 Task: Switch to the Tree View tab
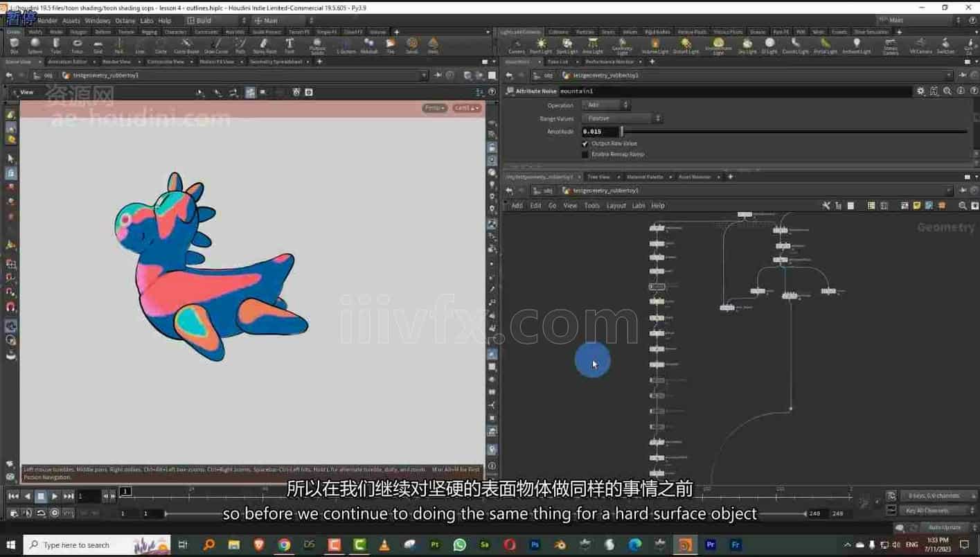point(598,177)
